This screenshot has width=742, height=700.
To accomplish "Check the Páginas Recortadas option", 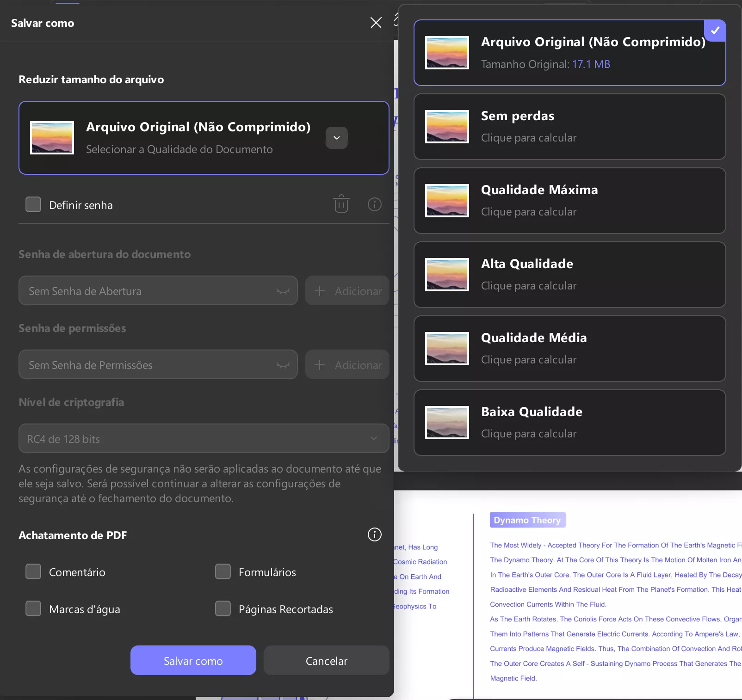I will point(223,608).
